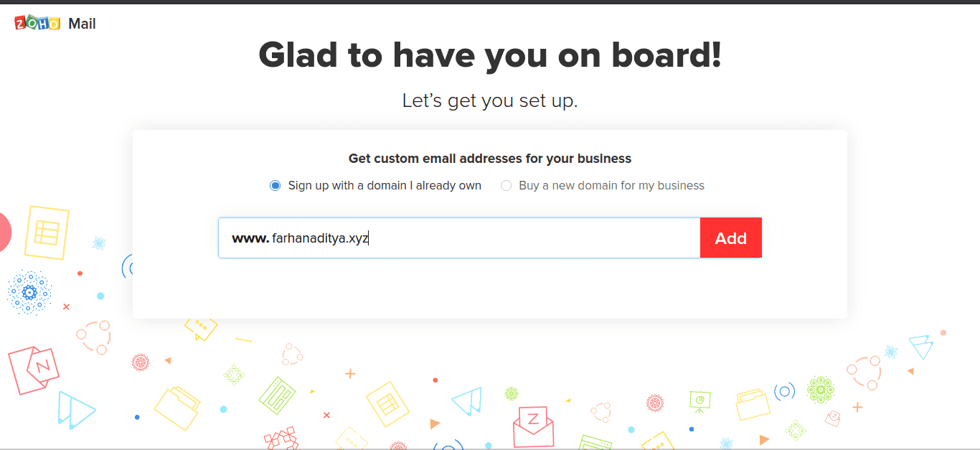This screenshot has height=450, width=980.
Task: Click the blue play triangle doodle
Action: (x=76, y=408)
